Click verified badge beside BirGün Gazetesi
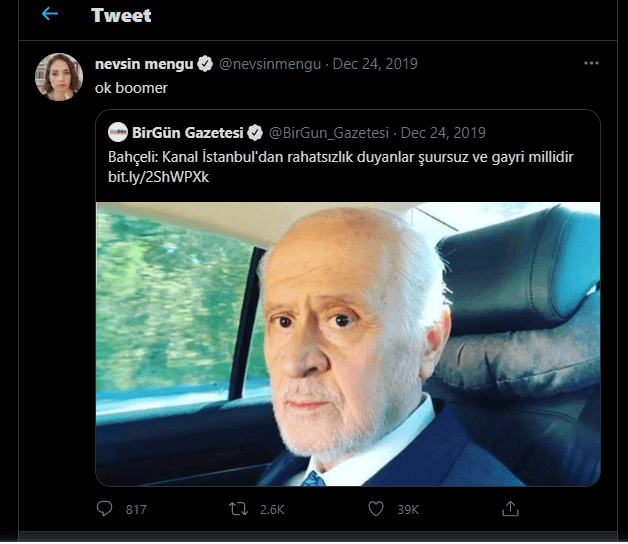 coord(256,132)
